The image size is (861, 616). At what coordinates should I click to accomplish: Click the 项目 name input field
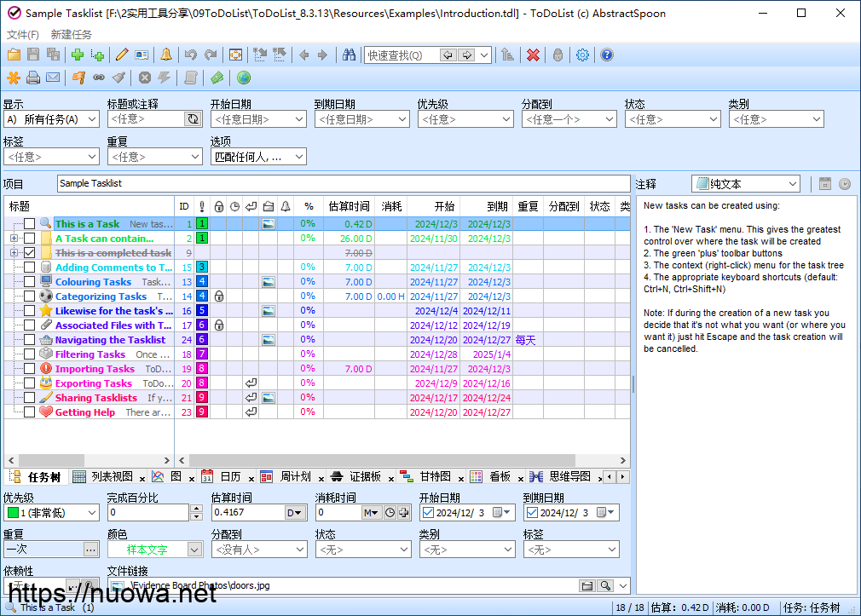click(341, 183)
